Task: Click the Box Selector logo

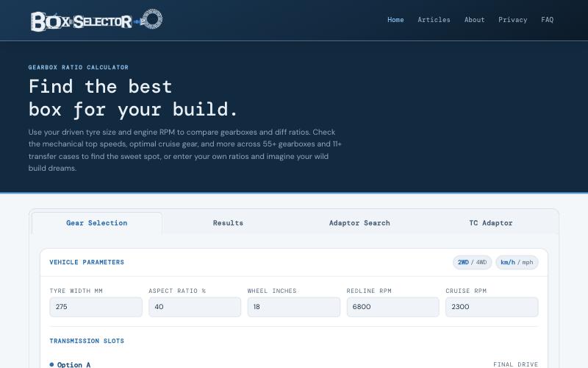Action: (96, 20)
